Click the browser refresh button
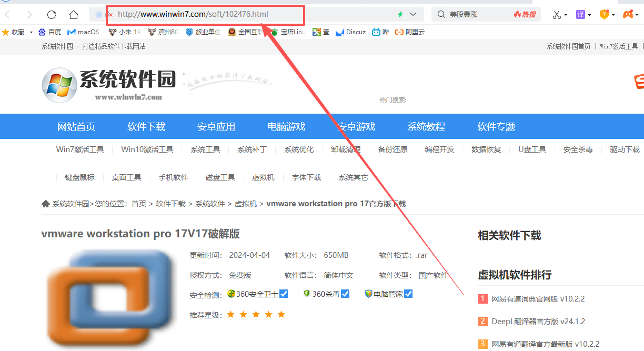 click(x=52, y=14)
